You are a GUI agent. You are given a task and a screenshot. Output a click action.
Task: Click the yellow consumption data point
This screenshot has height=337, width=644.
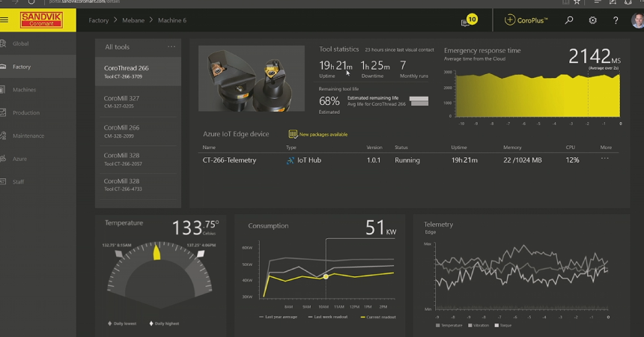tap(326, 276)
